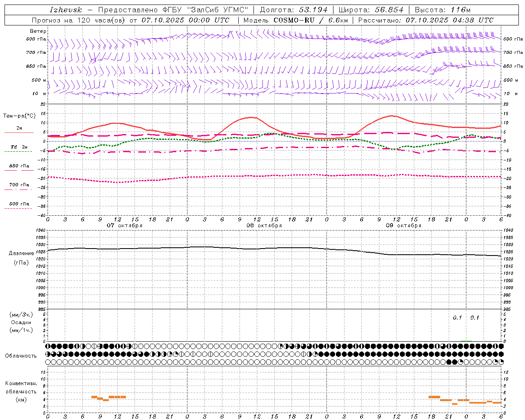Click the 'Осадки' precipitation label
525x420 pixels.
(21, 323)
